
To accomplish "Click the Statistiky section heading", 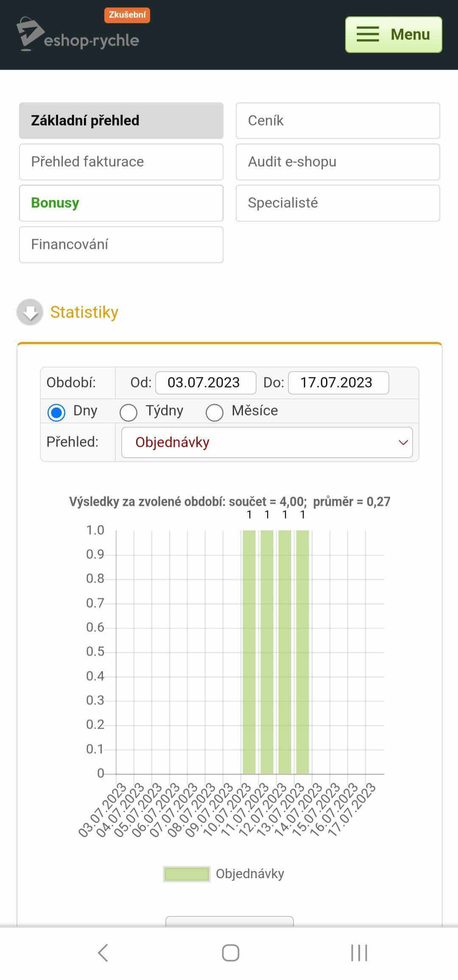I will [x=84, y=312].
